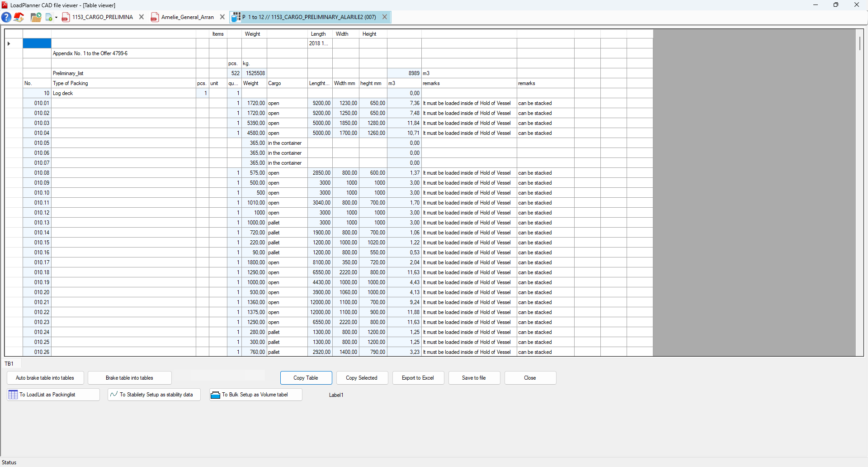Viewport: 868px width, 467px height.
Task: Select the 8100,00 length cell in row 010.17
Action: click(320, 262)
